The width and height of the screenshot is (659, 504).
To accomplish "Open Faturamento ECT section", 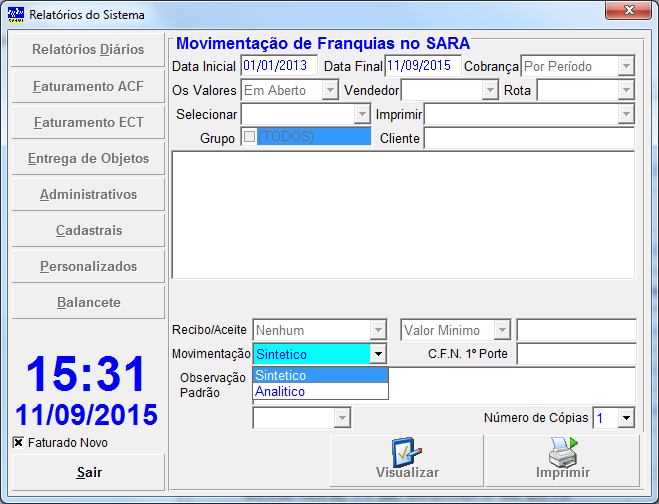I will 88,122.
